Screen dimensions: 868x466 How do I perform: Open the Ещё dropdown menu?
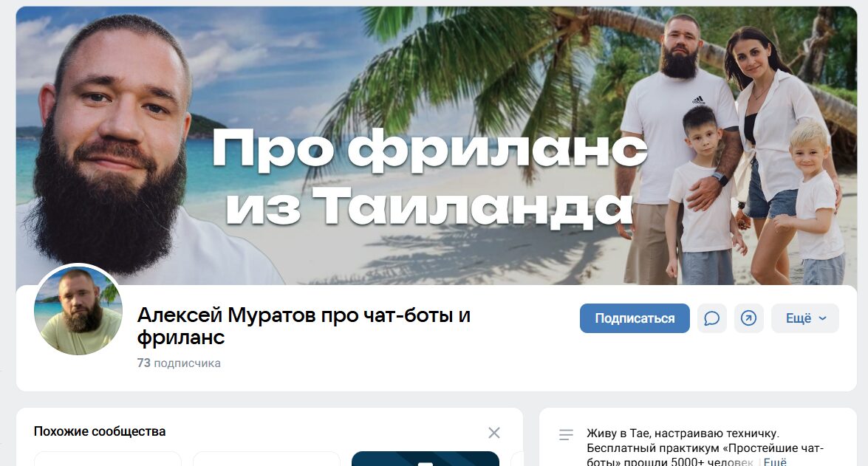click(805, 318)
